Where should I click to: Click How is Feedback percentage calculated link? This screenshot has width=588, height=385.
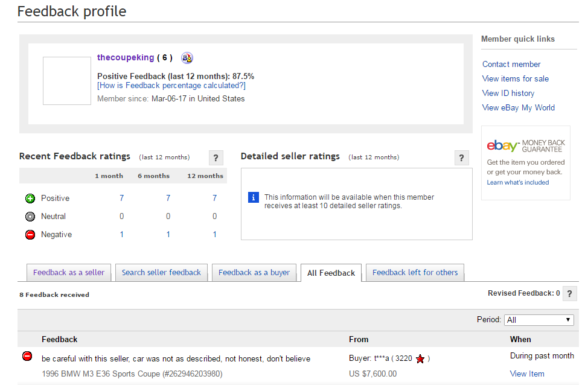coord(171,86)
